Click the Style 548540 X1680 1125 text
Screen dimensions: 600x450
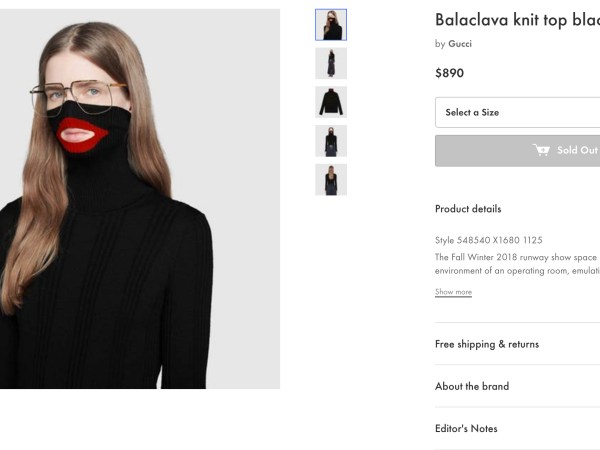489,240
